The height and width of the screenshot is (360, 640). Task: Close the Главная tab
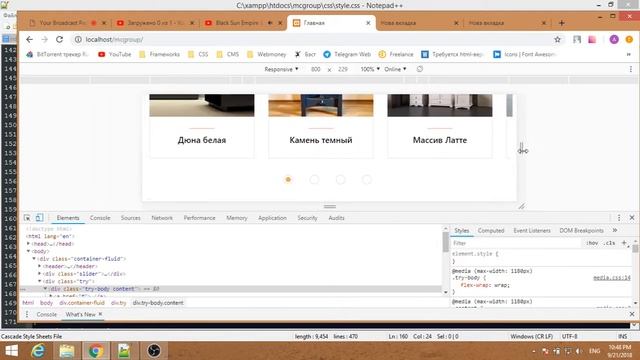368,23
